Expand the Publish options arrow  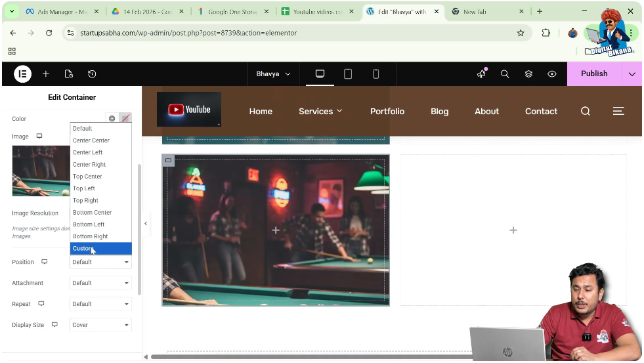[x=632, y=74]
